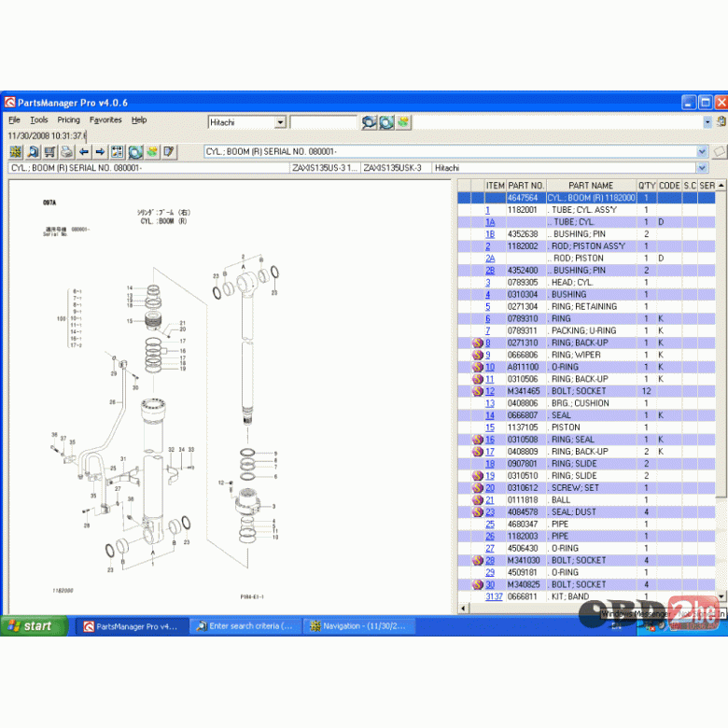Expand the model breadcrumb bar dropdown arrow
This screenshot has width=728, height=728.
pyautogui.click(x=702, y=168)
